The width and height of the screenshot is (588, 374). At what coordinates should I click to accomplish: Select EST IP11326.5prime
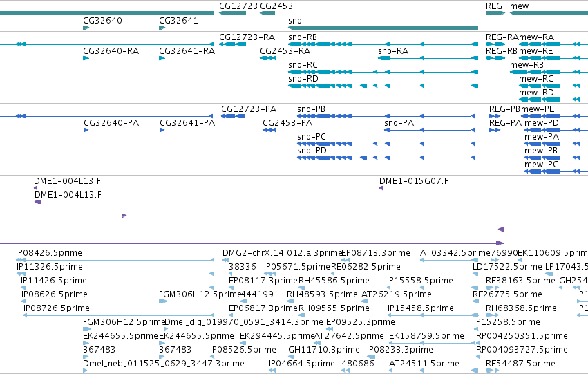click(x=115, y=274)
